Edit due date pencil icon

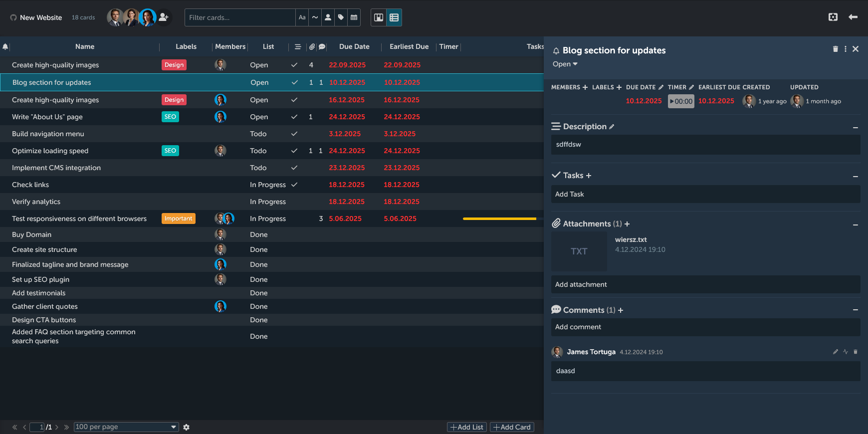661,87
